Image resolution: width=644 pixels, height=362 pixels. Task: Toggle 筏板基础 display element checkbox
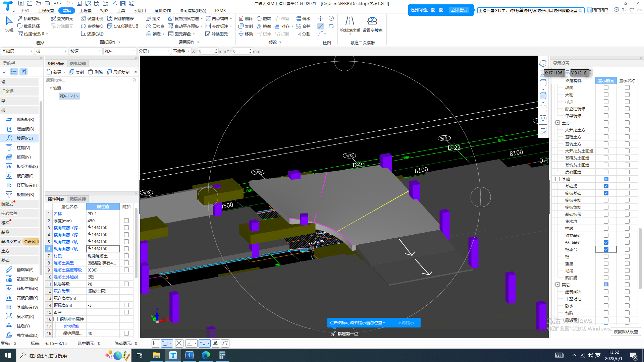[606, 193]
